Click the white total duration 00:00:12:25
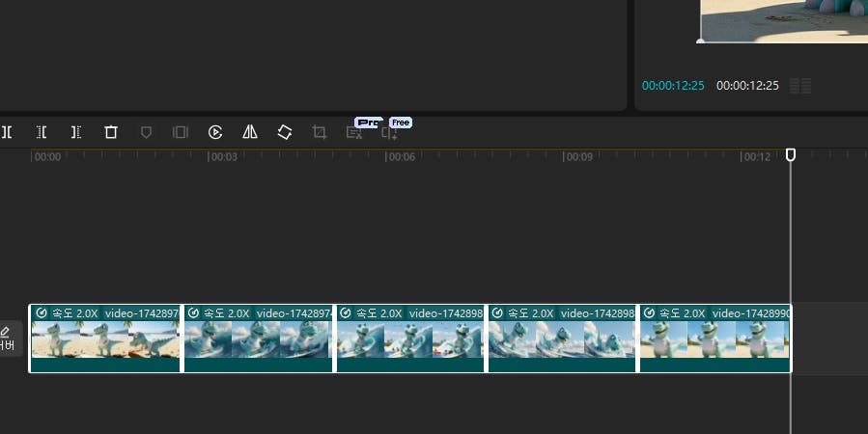 tap(747, 86)
